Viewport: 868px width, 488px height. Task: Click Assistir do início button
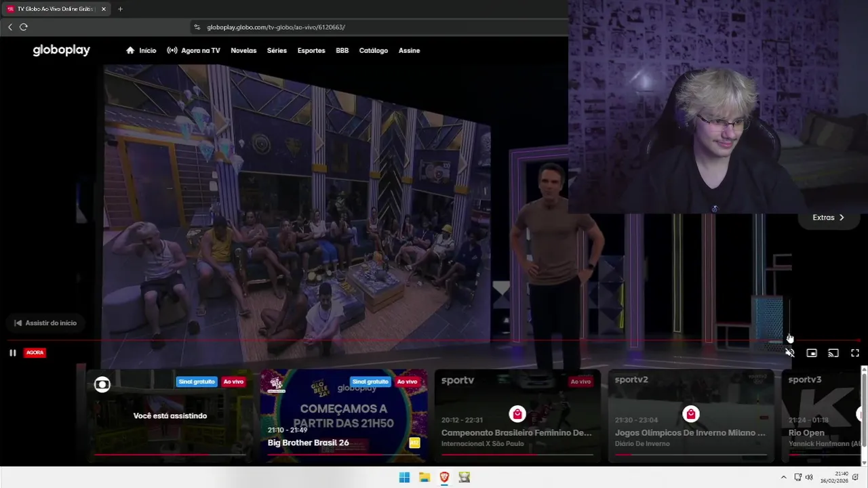(45, 323)
